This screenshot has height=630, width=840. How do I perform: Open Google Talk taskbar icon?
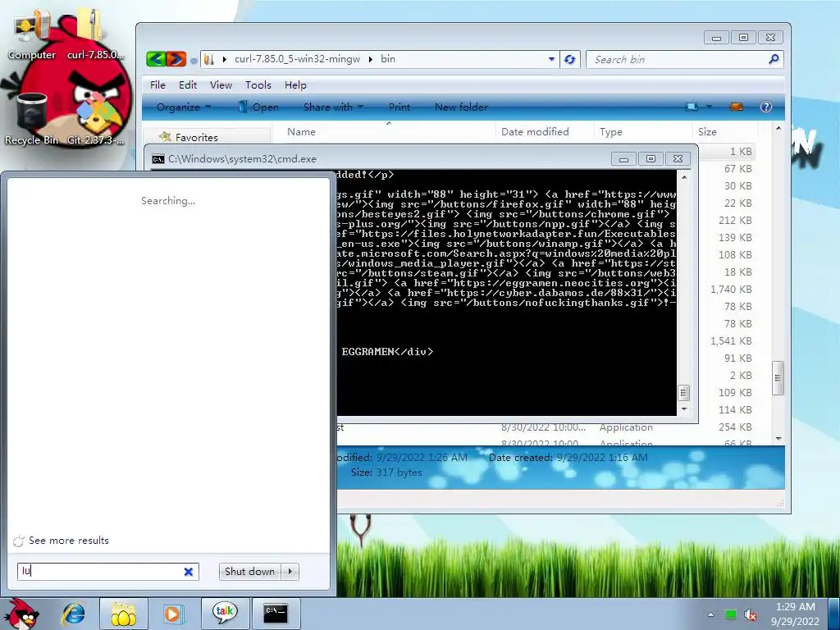tap(224, 614)
